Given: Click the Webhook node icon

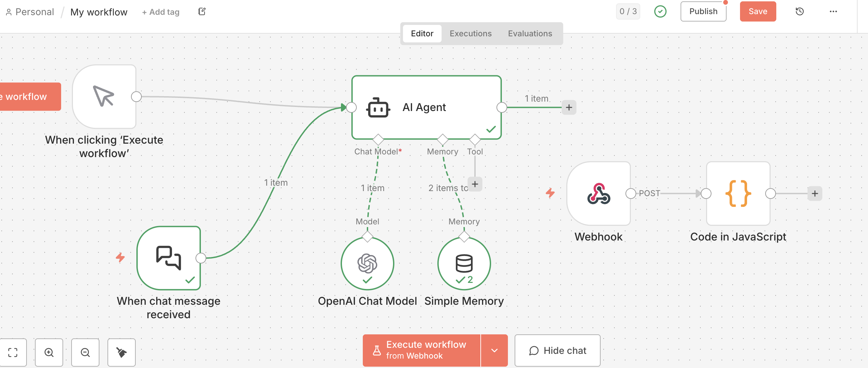Looking at the screenshot, I should coord(599,193).
